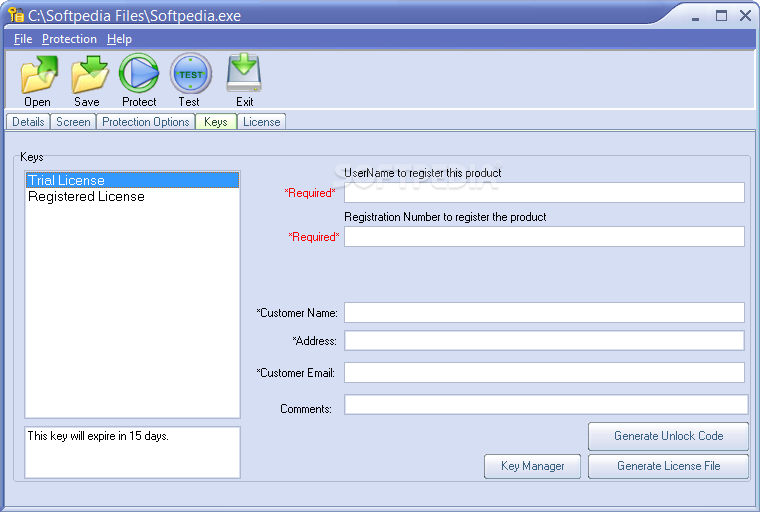Click the Generate License File button
This screenshot has width=760, height=512.
[x=668, y=466]
